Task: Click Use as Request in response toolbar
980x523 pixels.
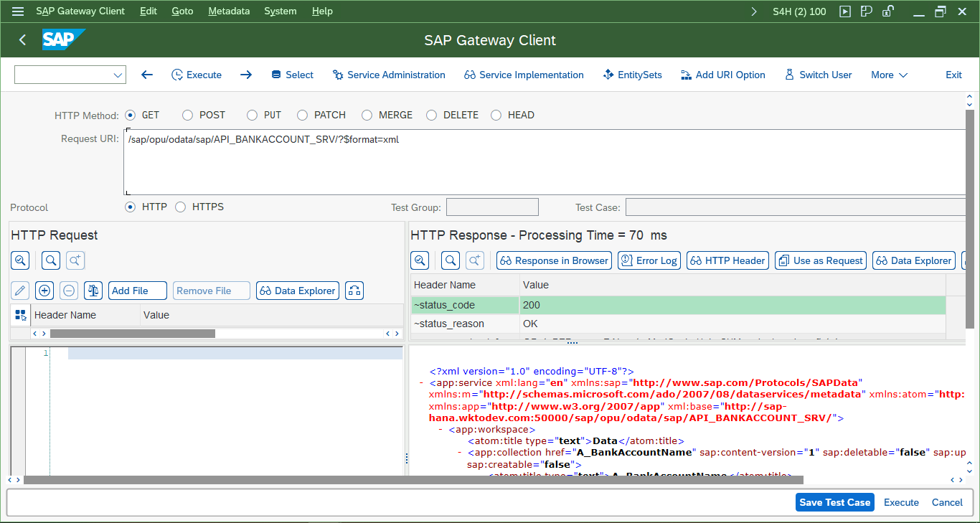Action: click(x=820, y=260)
